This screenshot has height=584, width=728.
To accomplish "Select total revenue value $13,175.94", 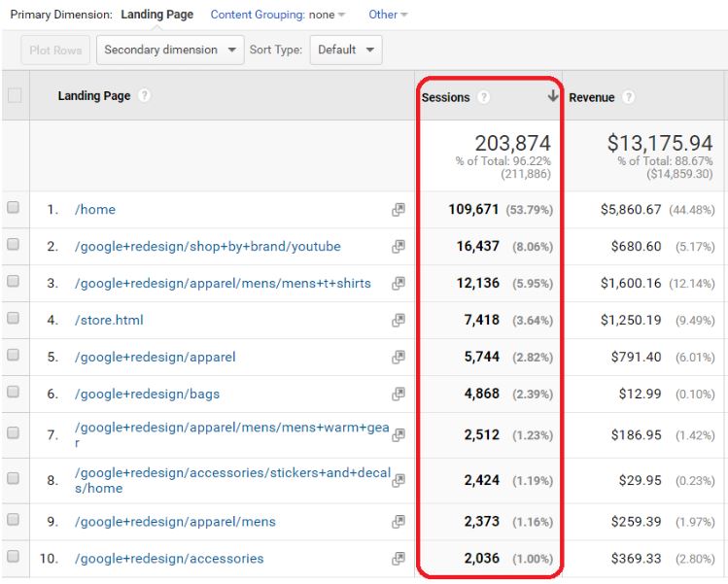I will coord(660,143).
